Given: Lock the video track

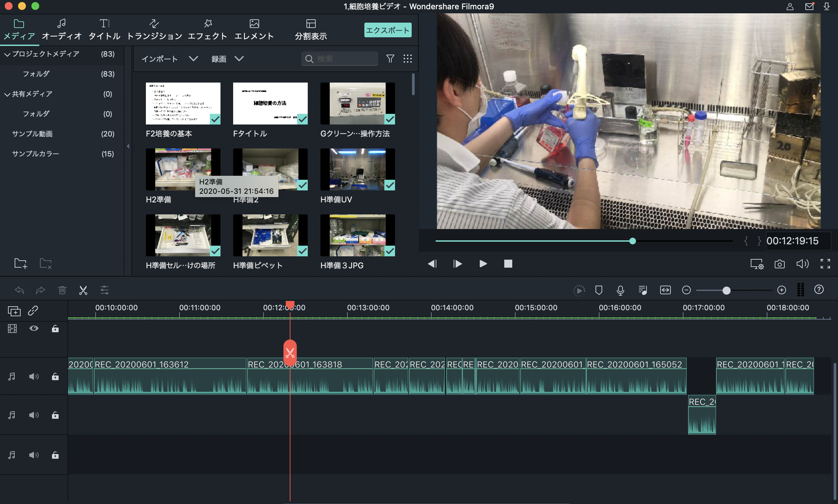Looking at the screenshot, I should pos(55,329).
